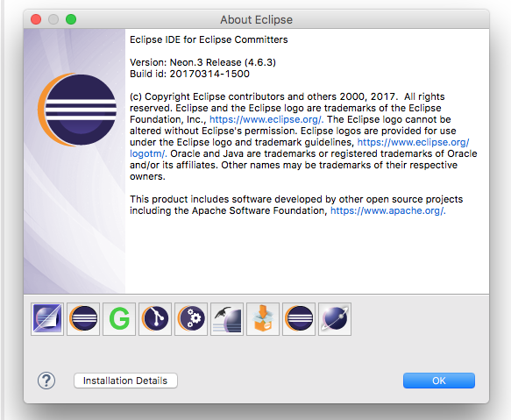This screenshot has height=420, width=511.
Task: Close the About Eclipse dialog with red button
Action: tap(36, 19)
